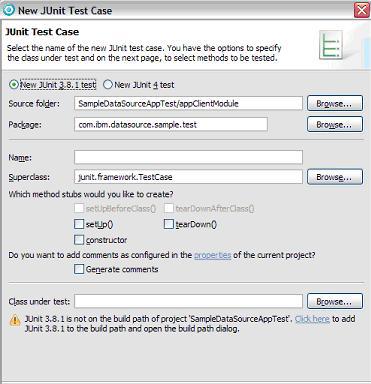Click the JUnit test case wizard banner icon

point(331,45)
